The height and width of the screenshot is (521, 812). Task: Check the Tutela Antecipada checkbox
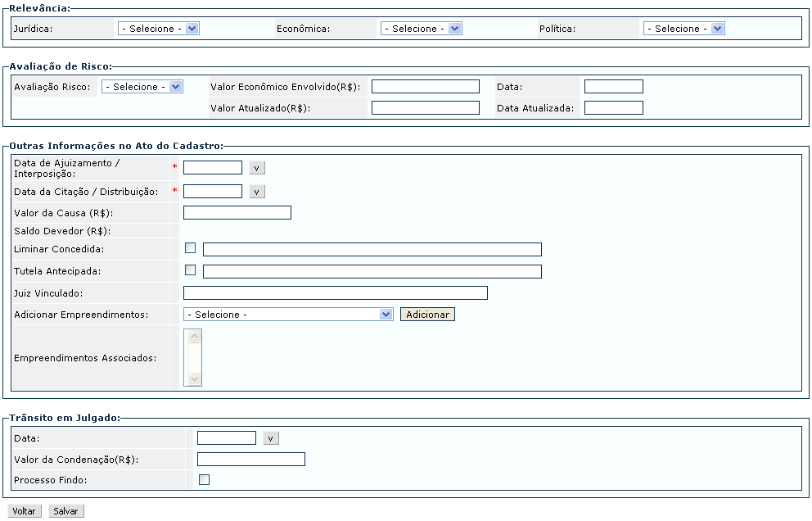pyautogui.click(x=191, y=270)
